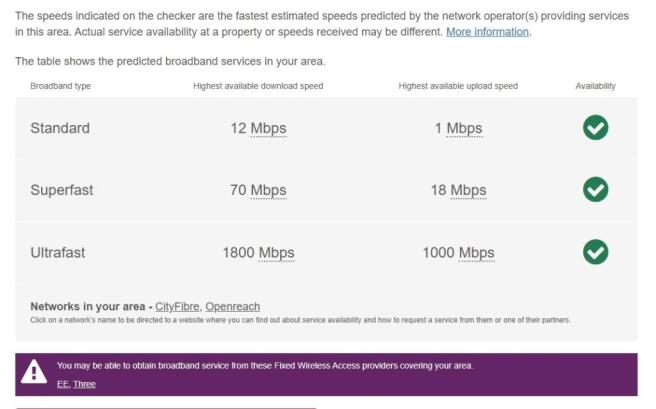Screen dimensions: 656x409
Task: Click the warning triangle icon in purple banner
Action: click(x=34, y=371)
